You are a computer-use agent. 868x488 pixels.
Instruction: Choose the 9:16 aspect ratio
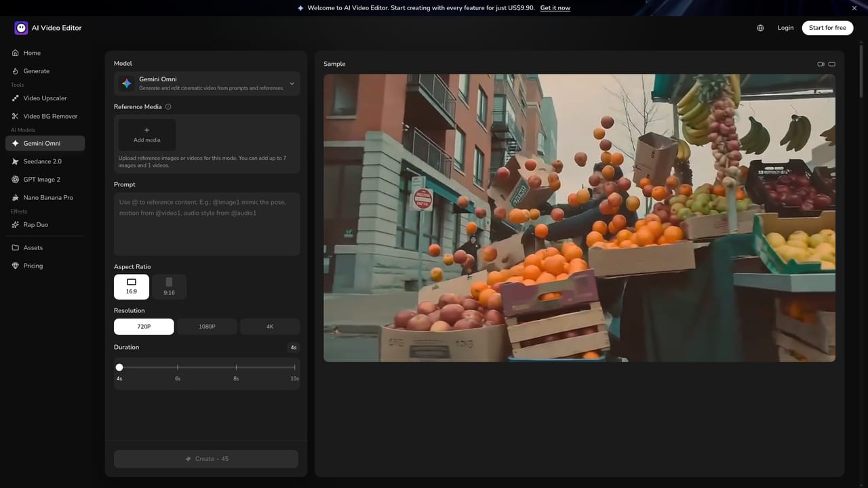(x=169, y=287)
